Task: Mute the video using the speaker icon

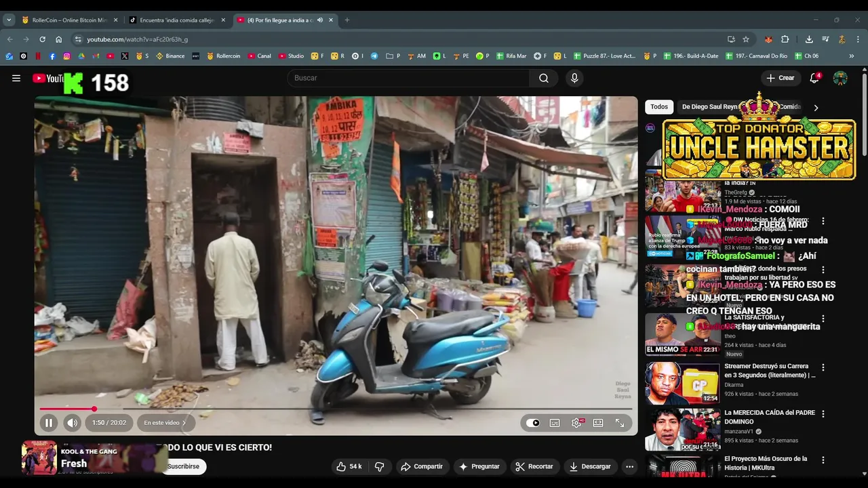Action: [x=72, y=423]
